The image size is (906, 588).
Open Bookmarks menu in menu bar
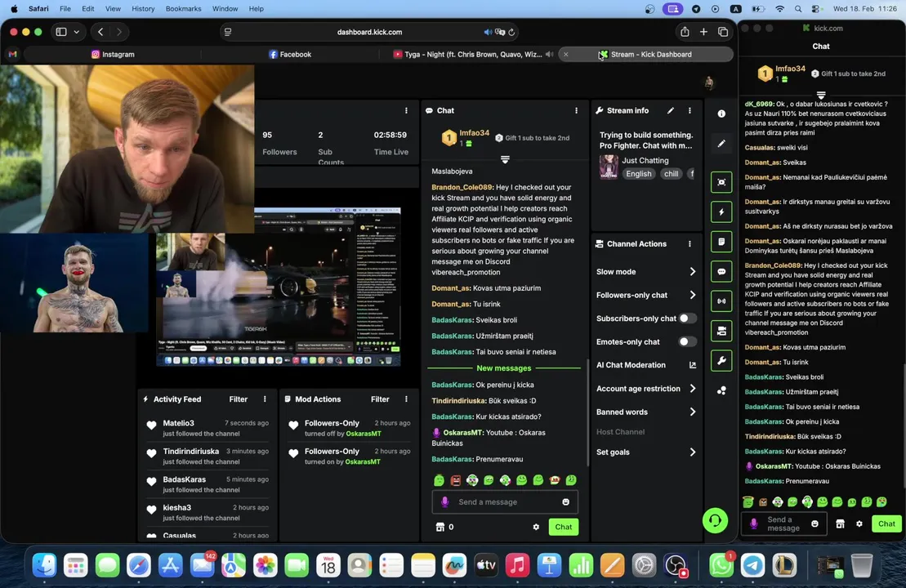point(183,9)
